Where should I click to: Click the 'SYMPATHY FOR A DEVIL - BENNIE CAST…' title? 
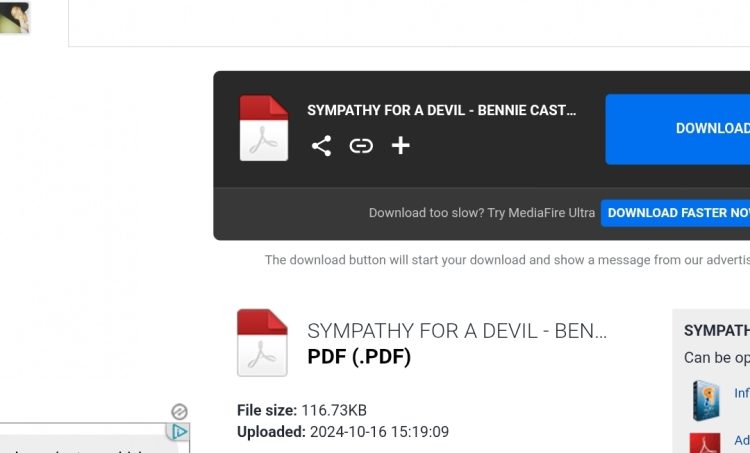pyautogui.click(x=441, y=110)
